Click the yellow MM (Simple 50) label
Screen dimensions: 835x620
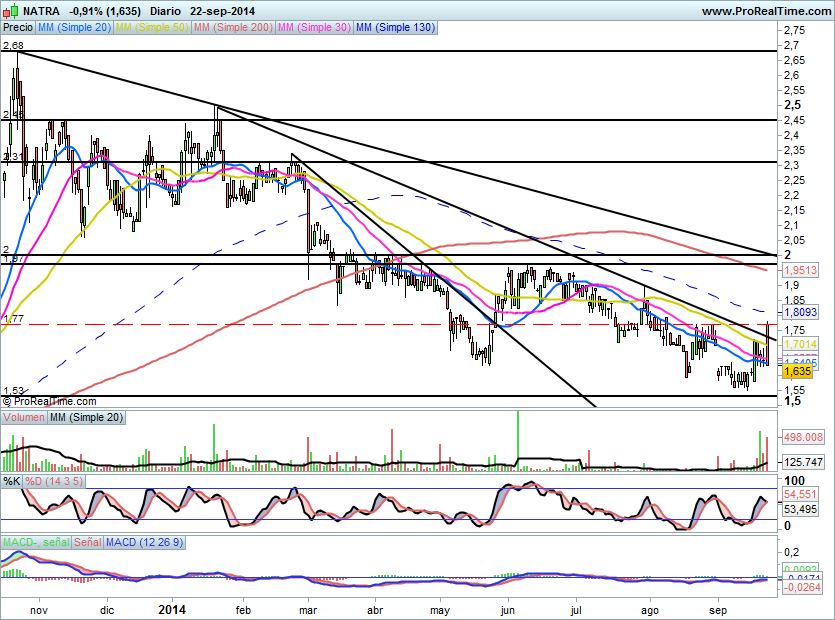pyautogui.click(x=152, y=28)
